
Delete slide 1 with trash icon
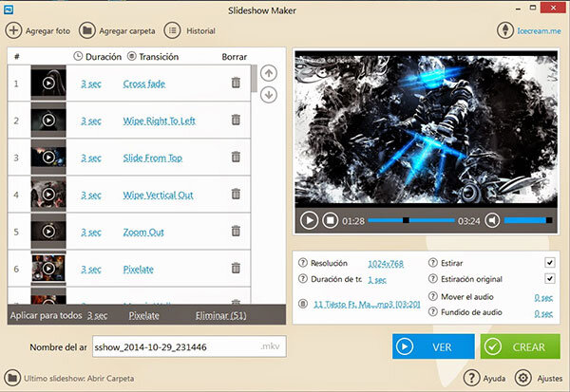(236, 83)
